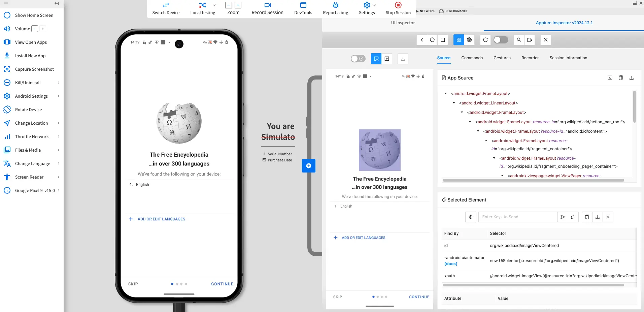Clear the selected element text

(x=573, y=217)
